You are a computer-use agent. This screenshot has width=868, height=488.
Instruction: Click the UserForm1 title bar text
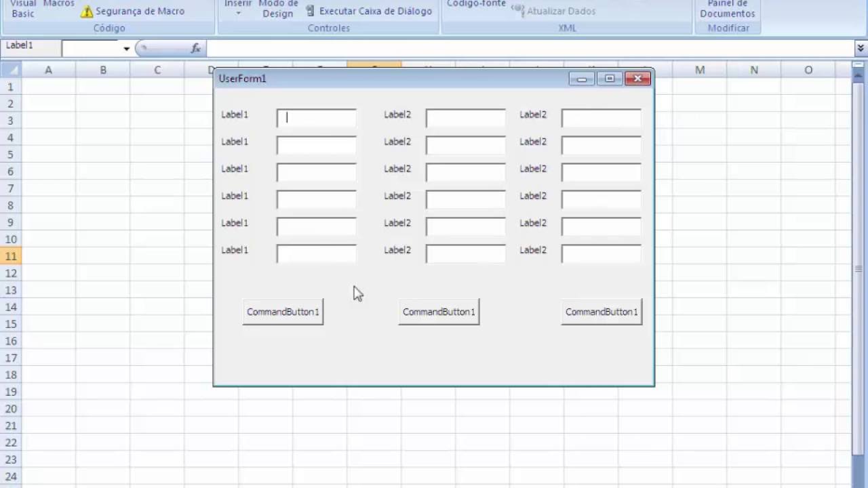point(242,79)
